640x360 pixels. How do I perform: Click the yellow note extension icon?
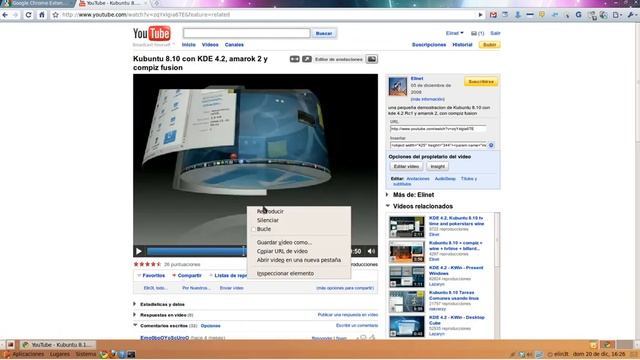pos(542,15)
